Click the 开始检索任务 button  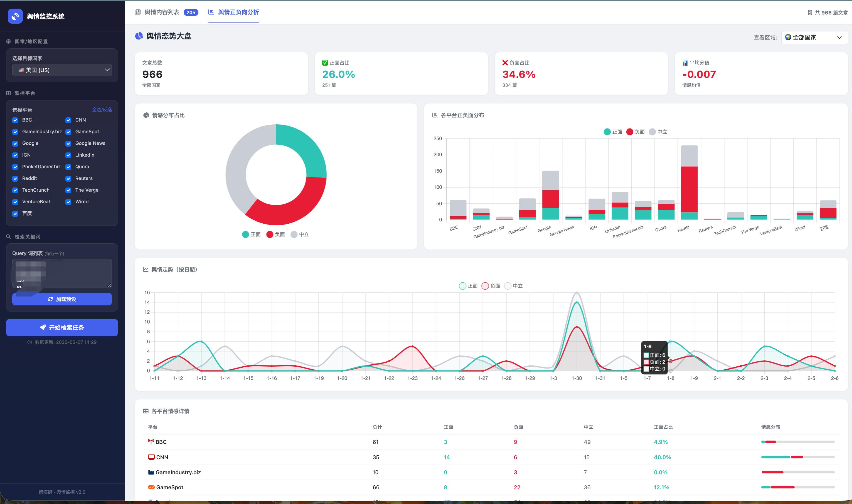(x=62, y=327)
